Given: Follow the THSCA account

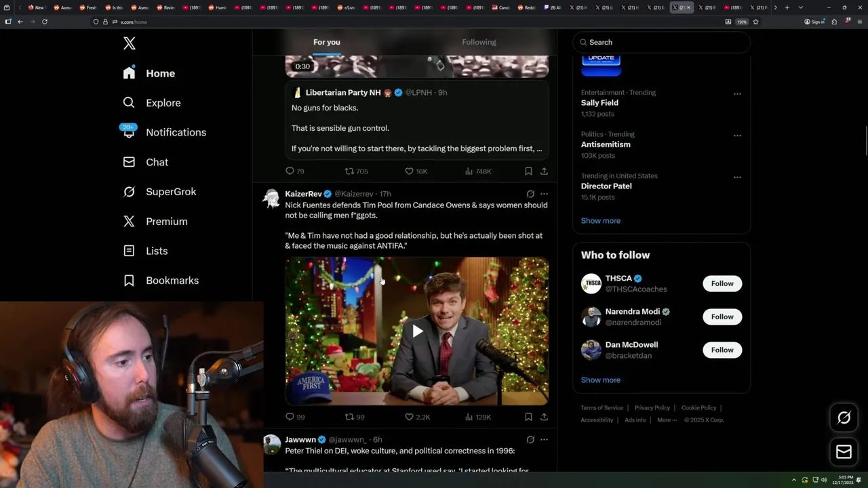Looking at the screenshot, I should pyautogui.click(x=722, y=283).
